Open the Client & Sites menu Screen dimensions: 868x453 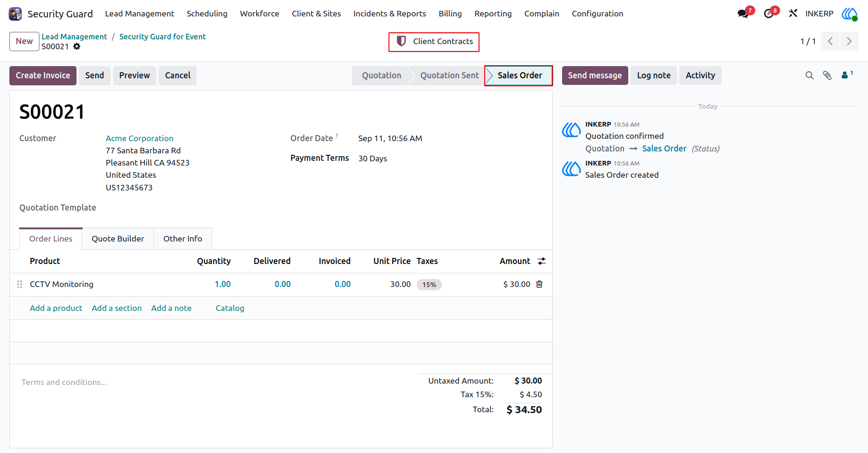(316, 14)
